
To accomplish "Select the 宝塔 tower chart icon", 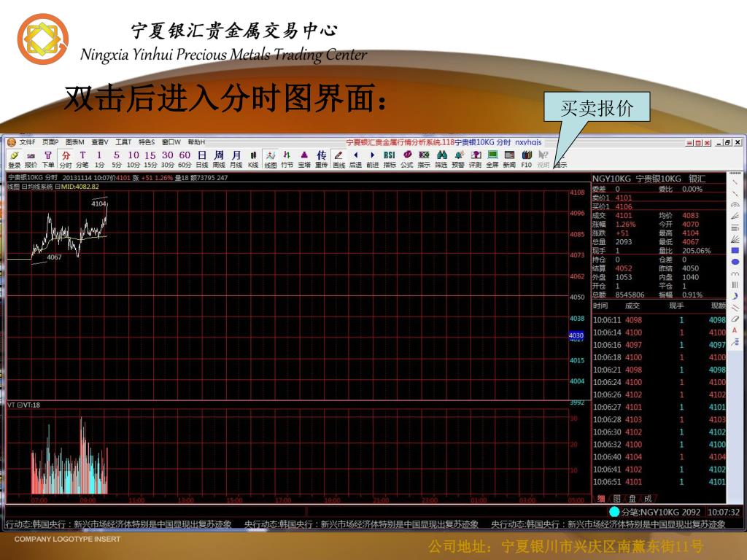I will click(304, 159).
